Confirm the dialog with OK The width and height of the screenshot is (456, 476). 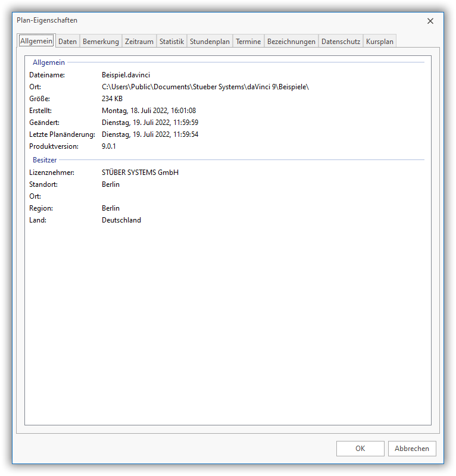tap(360, 449)
